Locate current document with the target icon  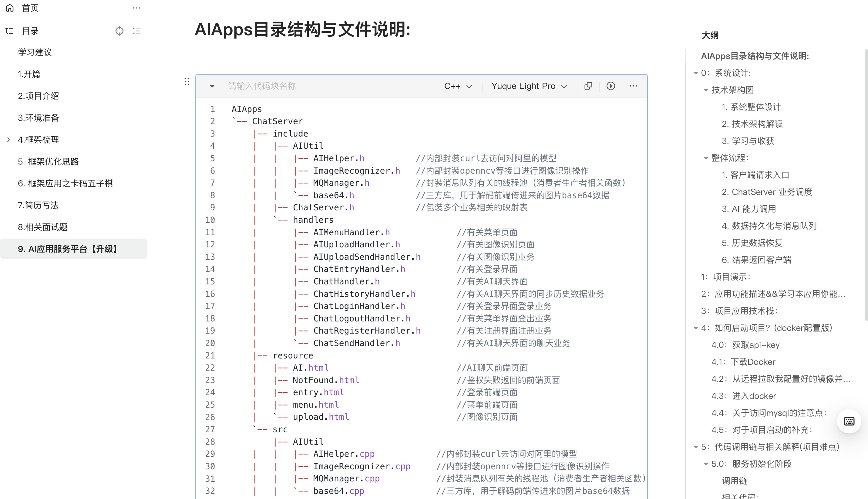tap(119, 31)
